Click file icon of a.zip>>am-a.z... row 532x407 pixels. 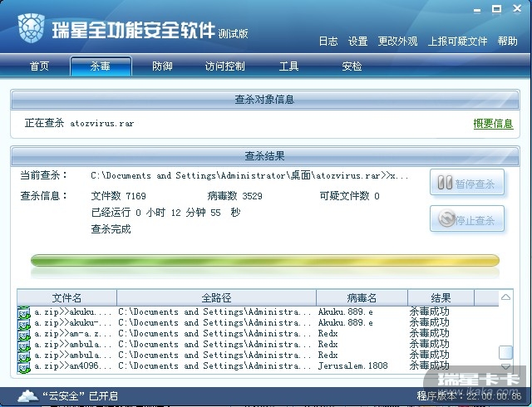pos(24,334)
